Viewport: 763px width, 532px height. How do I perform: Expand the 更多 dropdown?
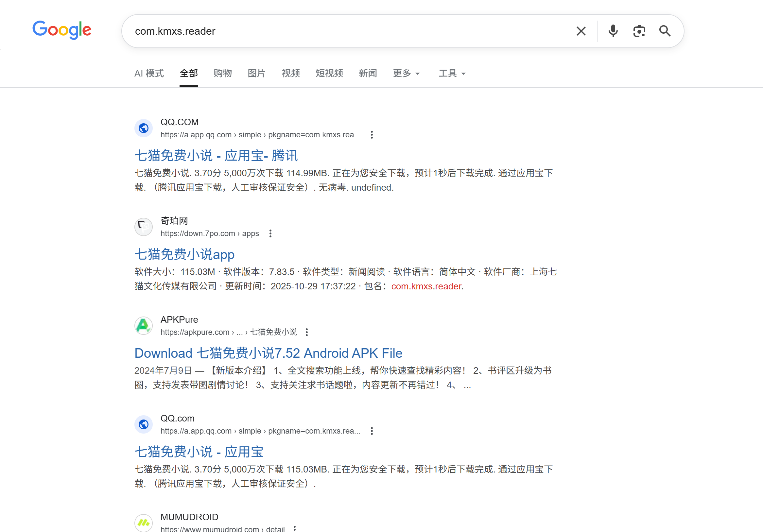pyautogui.click(x=406, y=73)
